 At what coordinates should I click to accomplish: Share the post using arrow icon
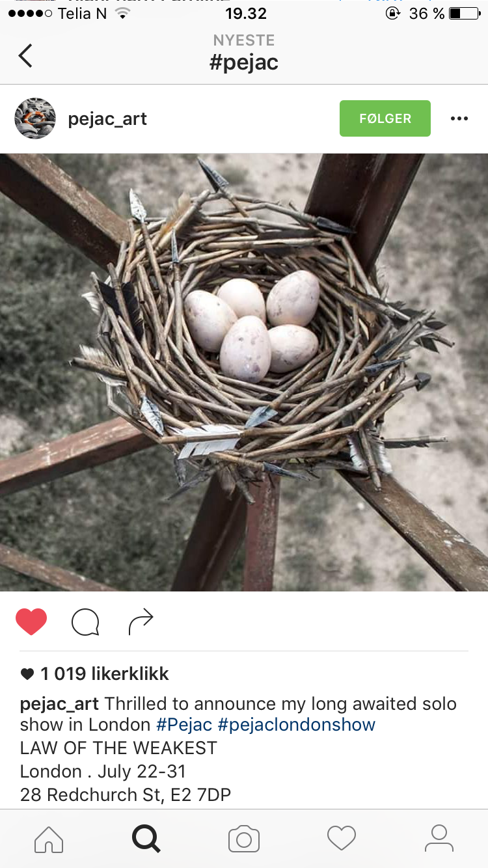[141, 622]
